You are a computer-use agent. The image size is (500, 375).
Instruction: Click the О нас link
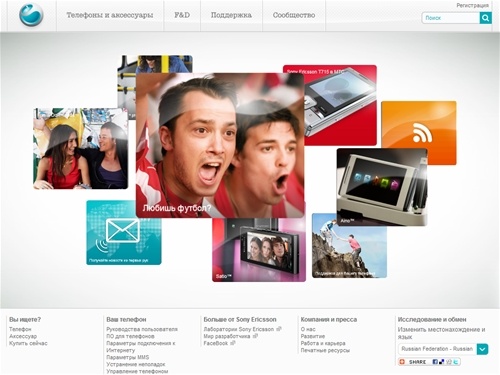308,329
